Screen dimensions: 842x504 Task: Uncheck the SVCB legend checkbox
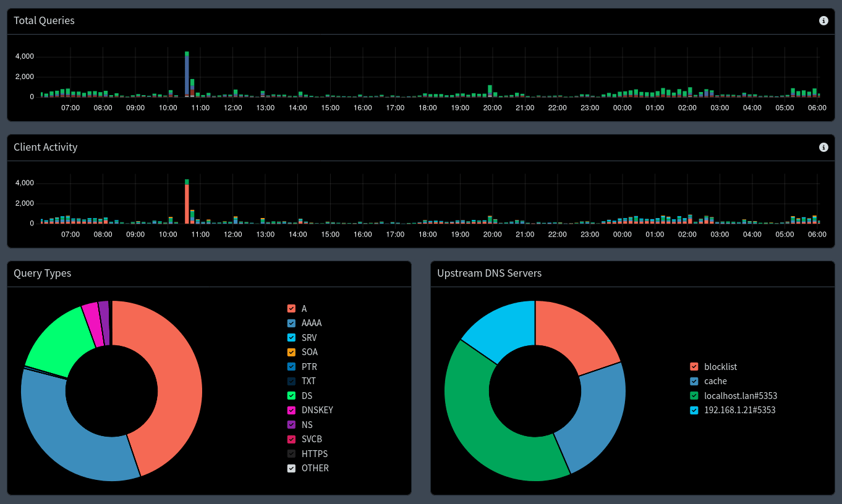tap(292, 439)
